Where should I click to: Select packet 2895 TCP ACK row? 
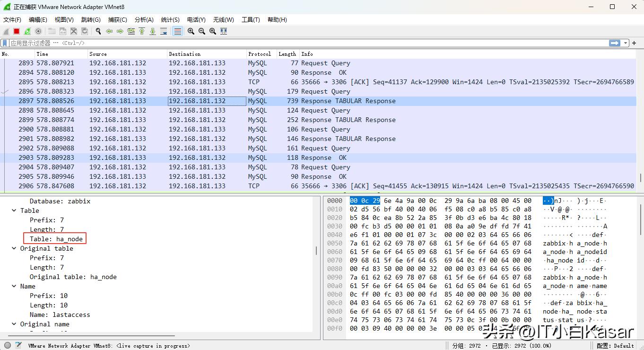[318, 82]
